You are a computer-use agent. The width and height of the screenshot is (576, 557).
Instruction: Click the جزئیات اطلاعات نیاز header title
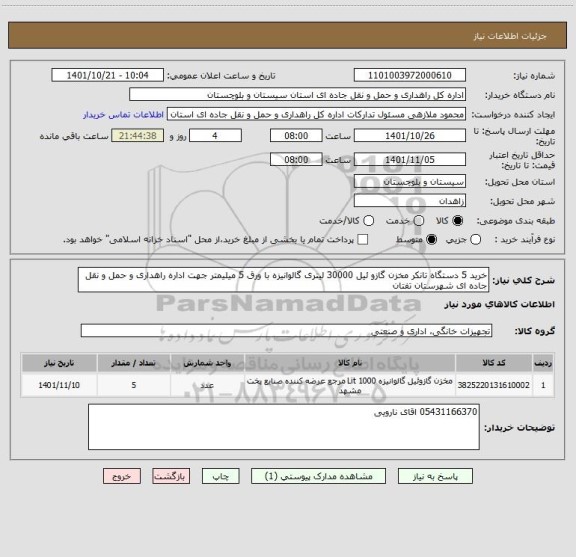pyautogui.click(x=510, y=36)
